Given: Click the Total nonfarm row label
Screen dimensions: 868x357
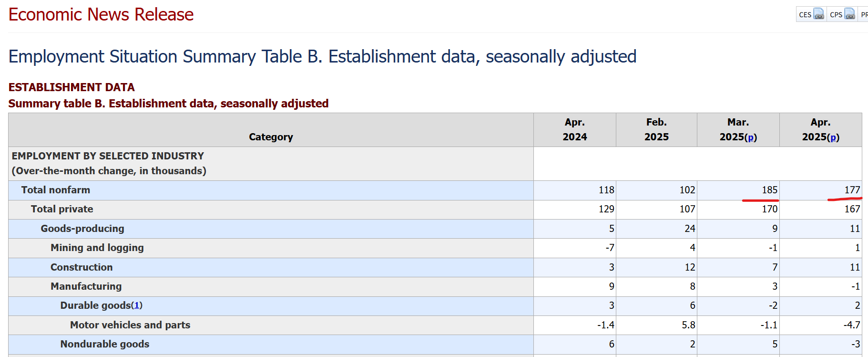Looking at the screenshot, I should (x=56, y=190).
